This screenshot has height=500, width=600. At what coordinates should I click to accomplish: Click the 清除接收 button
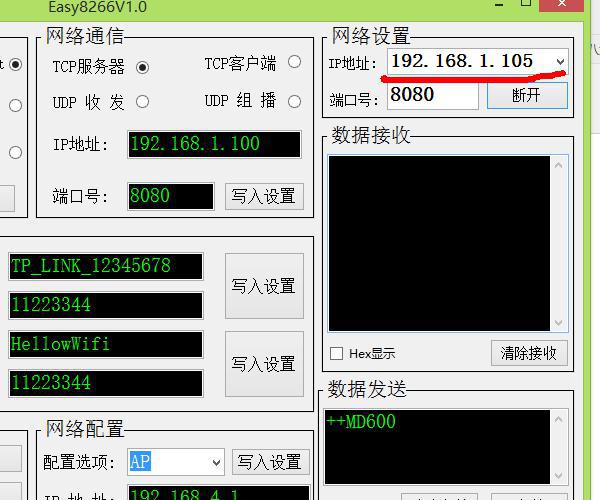tap(529, 353)
